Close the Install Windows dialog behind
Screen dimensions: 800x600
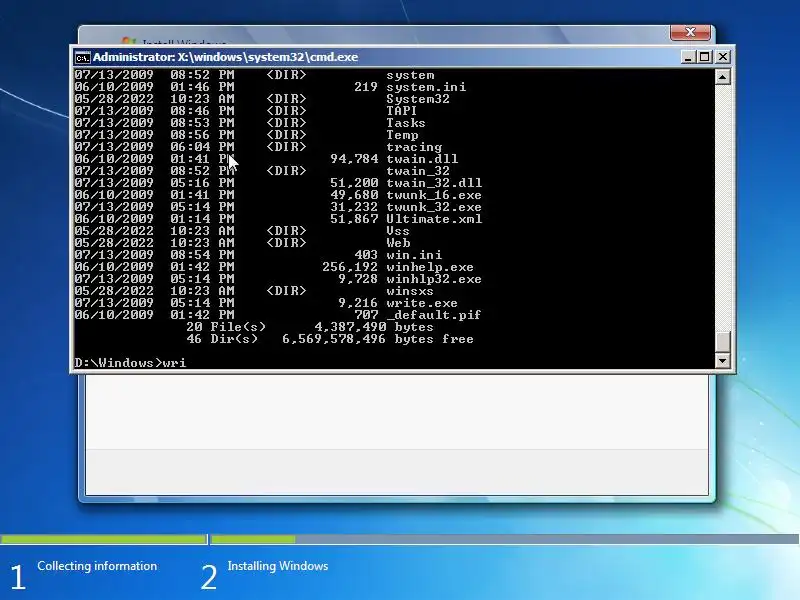(x=690, y=32)
